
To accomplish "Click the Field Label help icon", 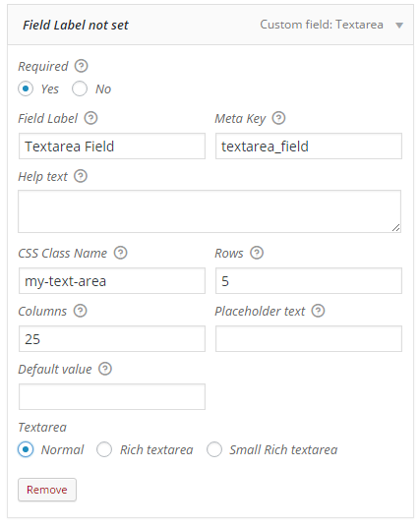I will coord(90,118).
